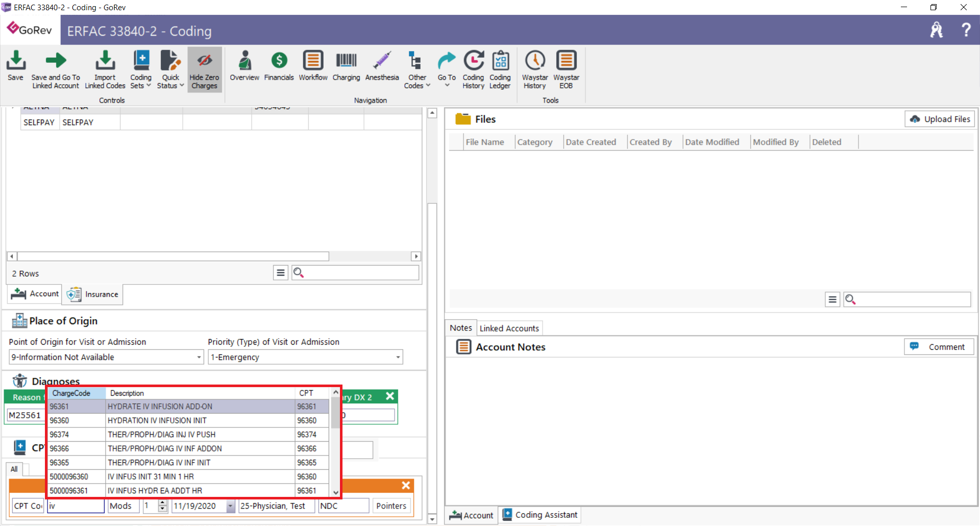The height and width of the screenshot is (526, 980).
Task: Select the Account tab under insurance grid
Action: click(x=35, y=294)
